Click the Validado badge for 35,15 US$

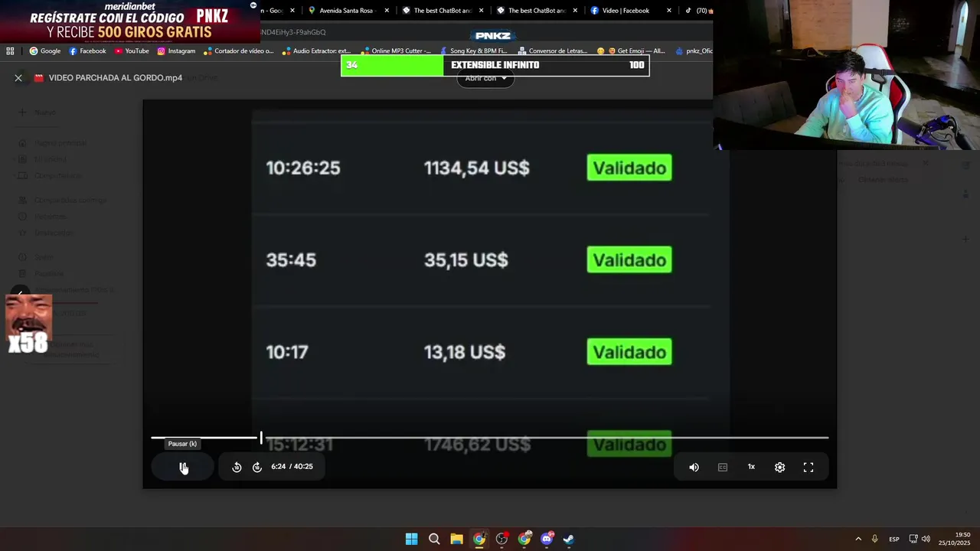click(x=629, y=260)
